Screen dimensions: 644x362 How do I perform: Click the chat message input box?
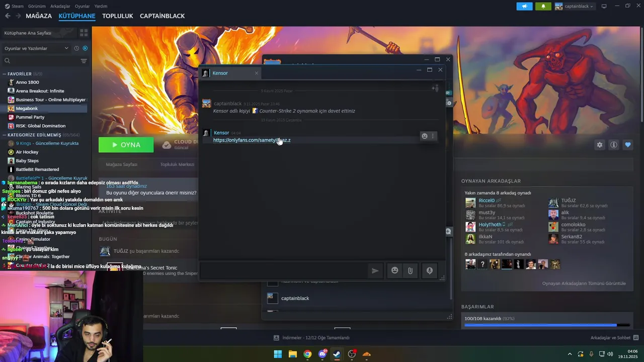pos(284,270)
